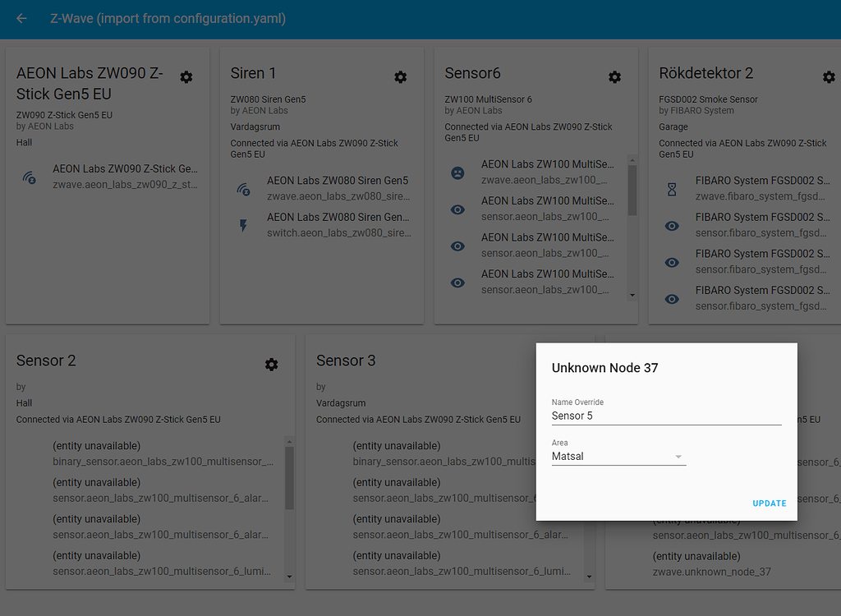
Task: Open settings gear on the Rökdetektor 2 card
Action: [829, 76]
